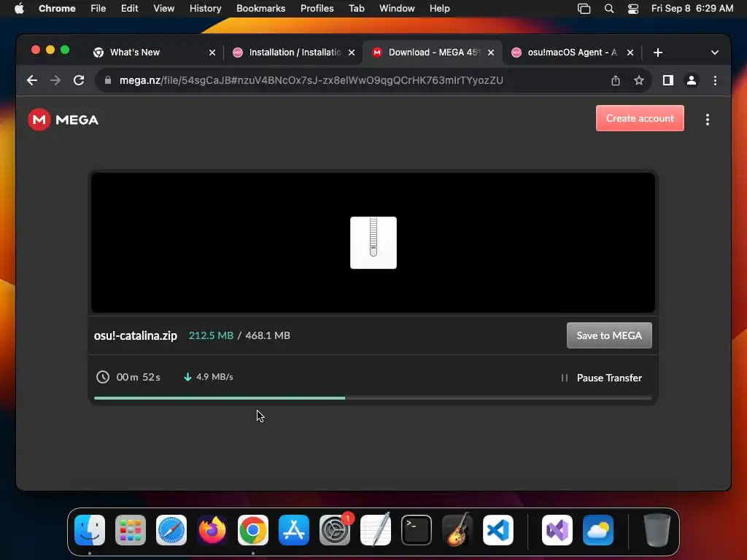The height and width of the screenshot is (560, 747).
Task: Reload the current page
Action: tap(79, 80)
